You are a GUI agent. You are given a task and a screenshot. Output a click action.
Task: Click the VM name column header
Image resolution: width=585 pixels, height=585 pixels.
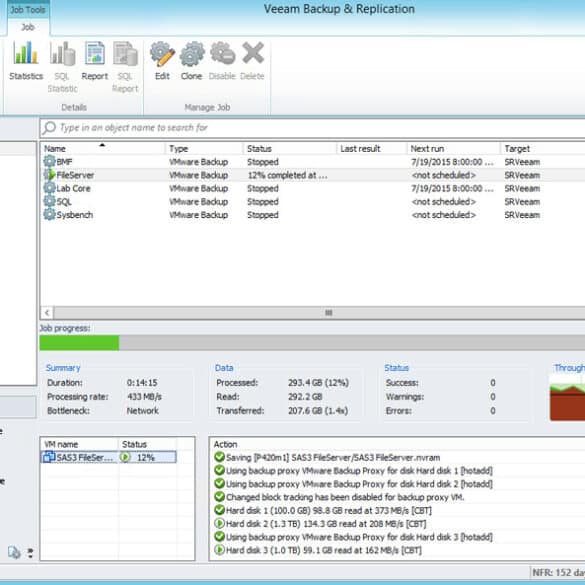coord(79,444)
